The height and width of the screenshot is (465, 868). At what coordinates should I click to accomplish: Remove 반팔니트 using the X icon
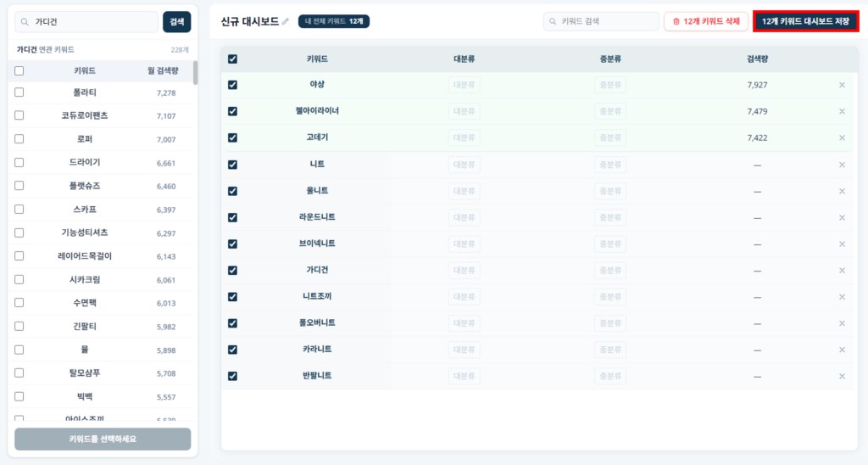click(x=842, y=376)
